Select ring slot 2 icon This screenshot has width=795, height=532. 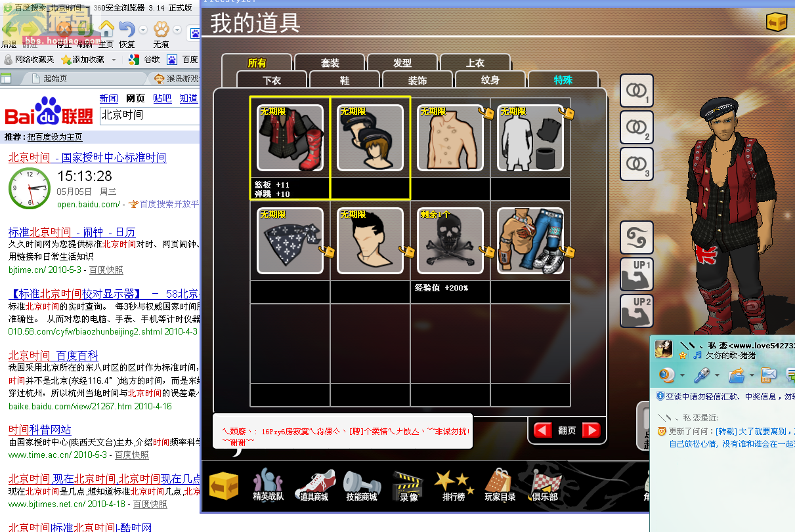[x=637, y=127]
